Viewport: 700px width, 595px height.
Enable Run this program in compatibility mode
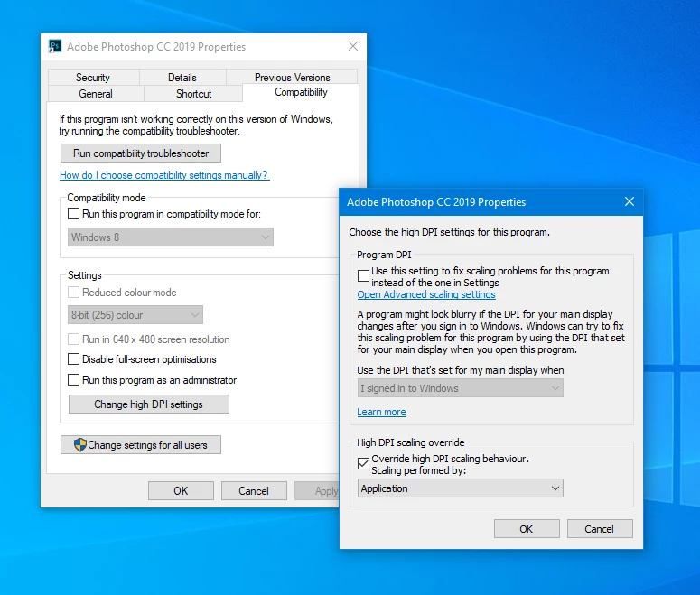(x=74, y=214)
